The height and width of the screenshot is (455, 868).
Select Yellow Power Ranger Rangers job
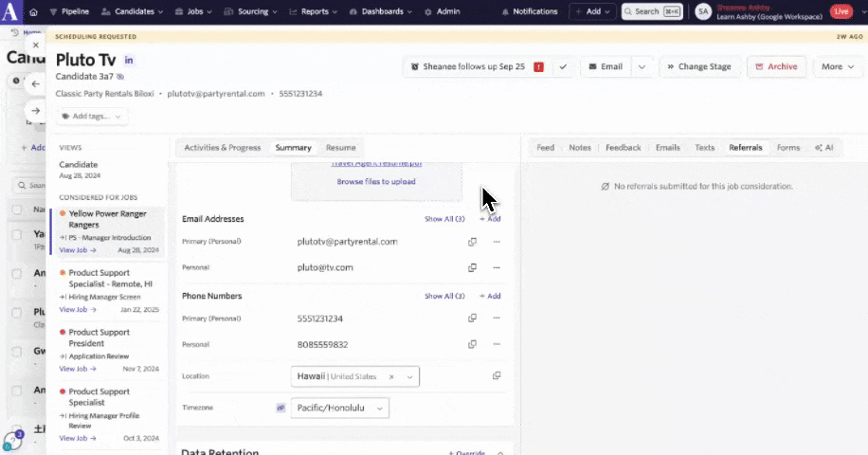[108, 231]
